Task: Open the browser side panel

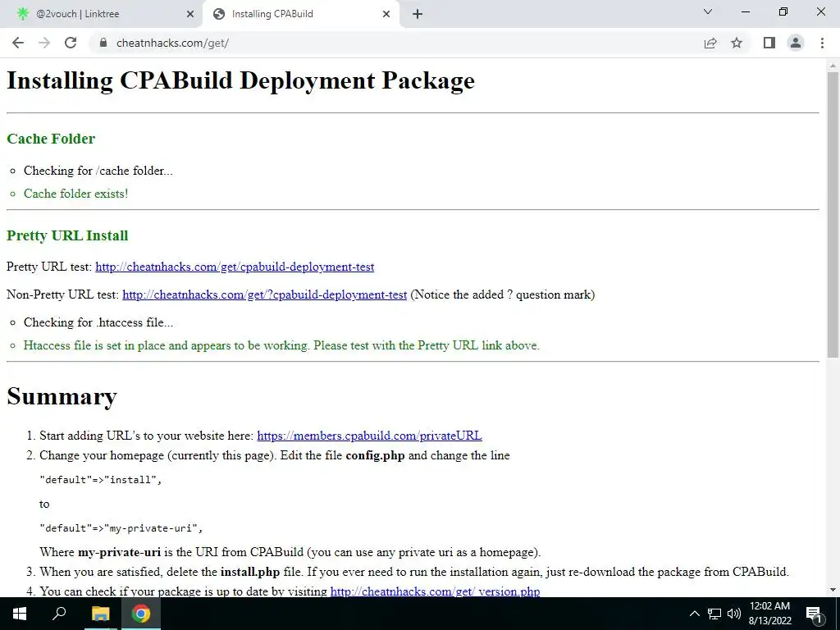Action: pyautogui.click(x=769, y=43)
